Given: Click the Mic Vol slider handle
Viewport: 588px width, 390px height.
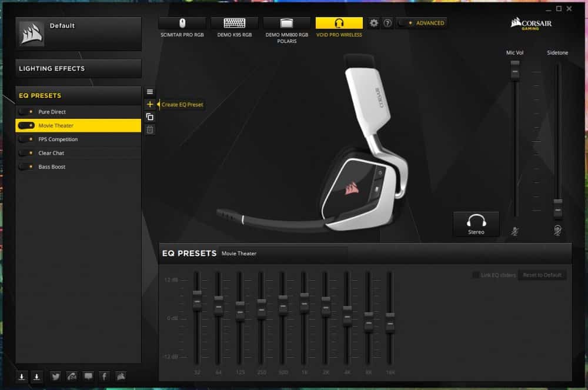Looking at the screenshot, I should tap(515, 71).
